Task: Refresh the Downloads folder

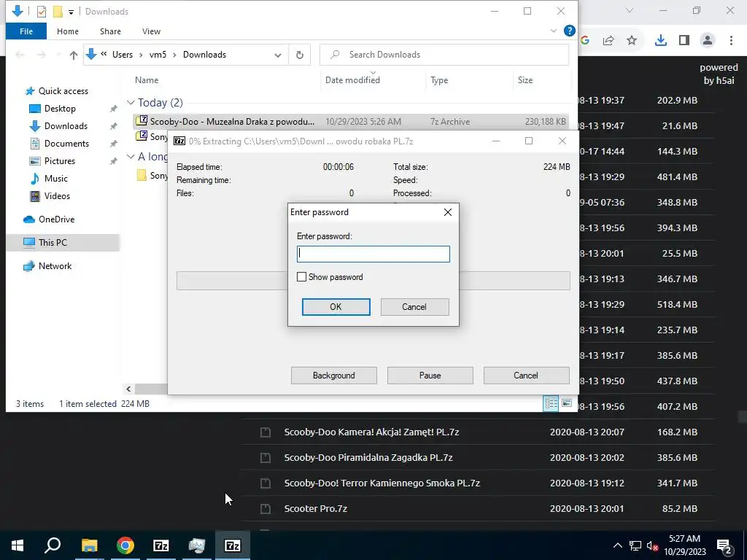Action: coord(300,55)
